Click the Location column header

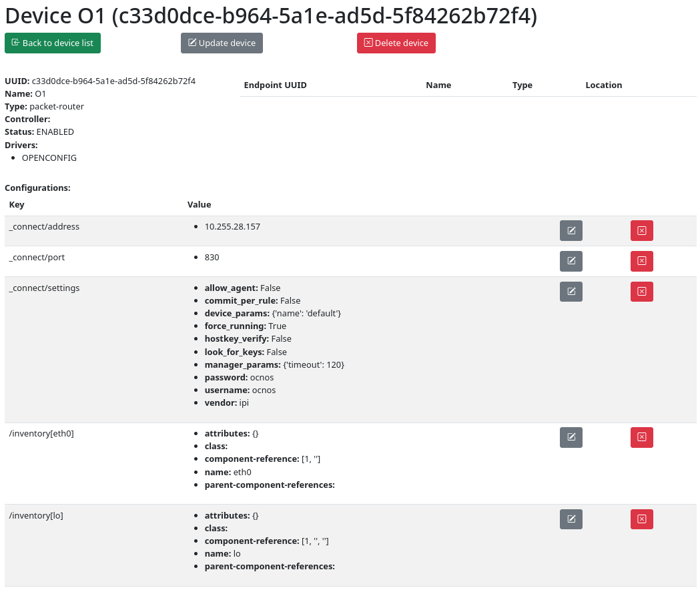coord(603,85)
